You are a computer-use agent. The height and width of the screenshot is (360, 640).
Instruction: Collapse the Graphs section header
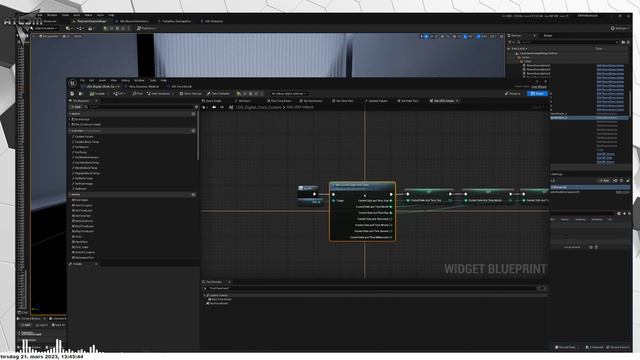(131, 114)
